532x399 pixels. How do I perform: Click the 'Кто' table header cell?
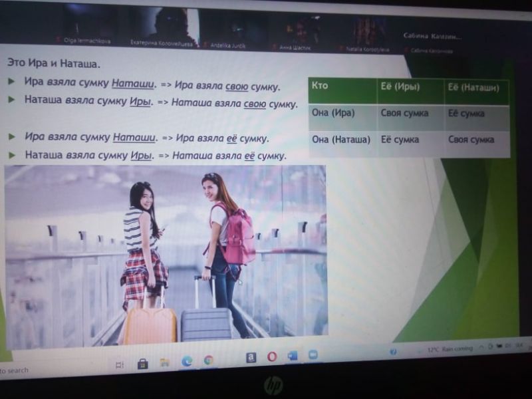coord(342,88)
